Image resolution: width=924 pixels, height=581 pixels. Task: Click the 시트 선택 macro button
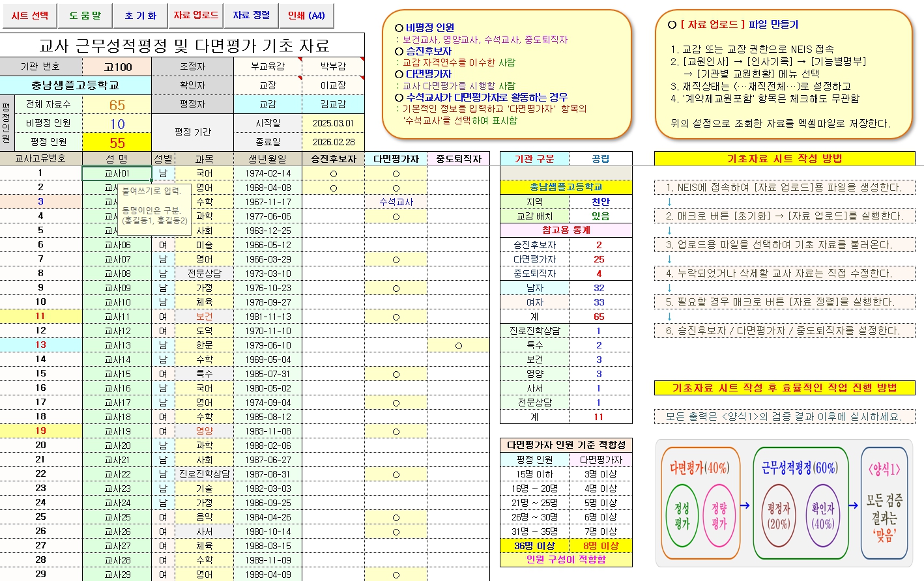coord(29,16)
